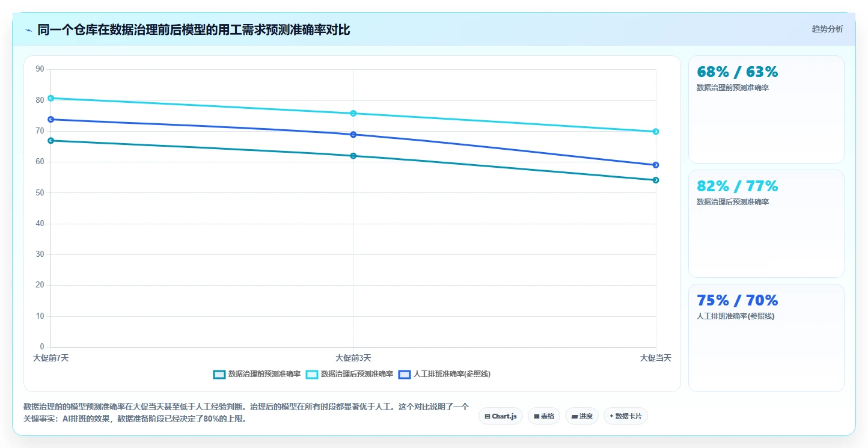Click the 治理后 data point at 大促前7天
Screen dimensions: 868x448
51,98
